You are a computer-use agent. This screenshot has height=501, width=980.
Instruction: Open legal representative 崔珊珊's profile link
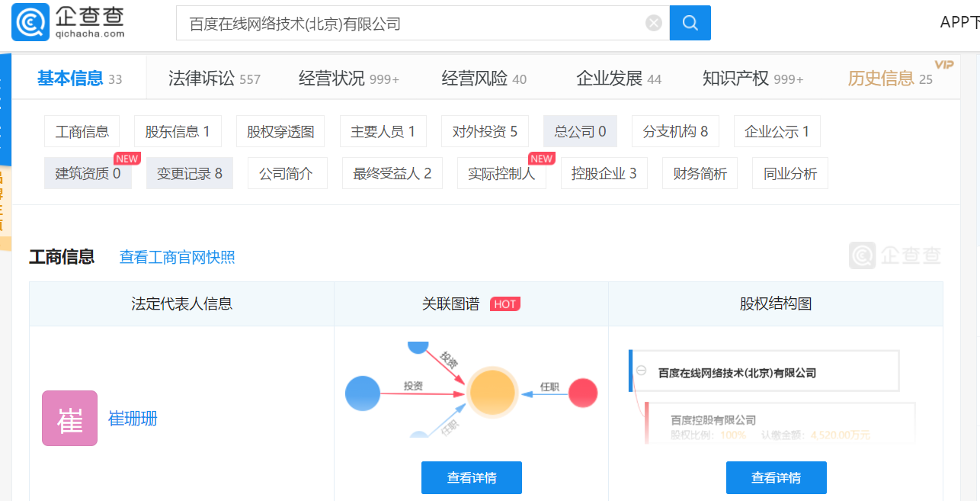133,418
